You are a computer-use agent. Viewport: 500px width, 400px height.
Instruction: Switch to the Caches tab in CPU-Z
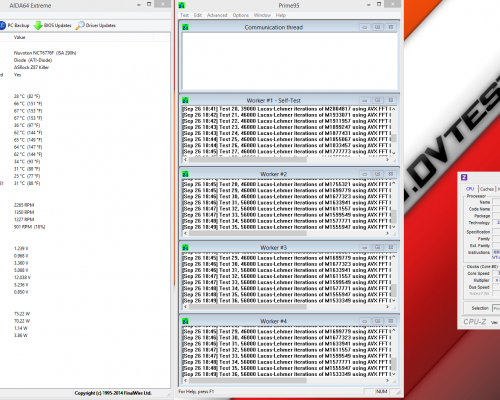487,189
